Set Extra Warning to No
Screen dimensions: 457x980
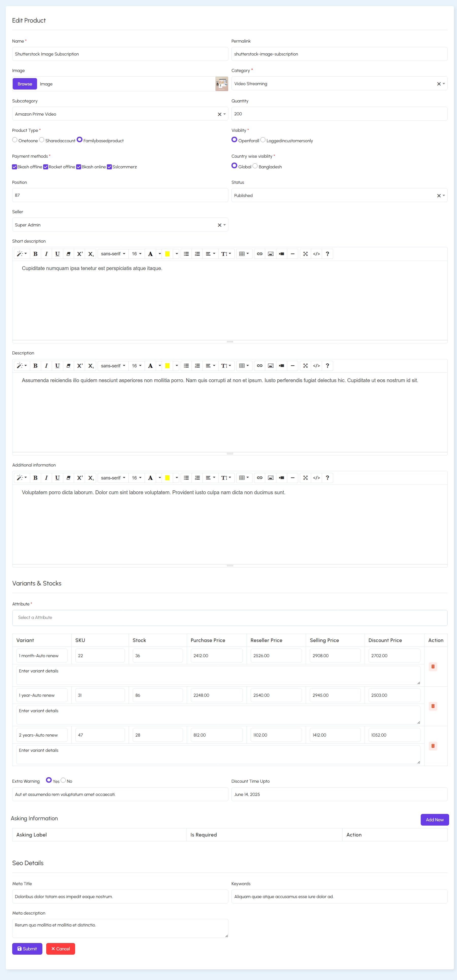pyautogui.click(x=63, y=780)
